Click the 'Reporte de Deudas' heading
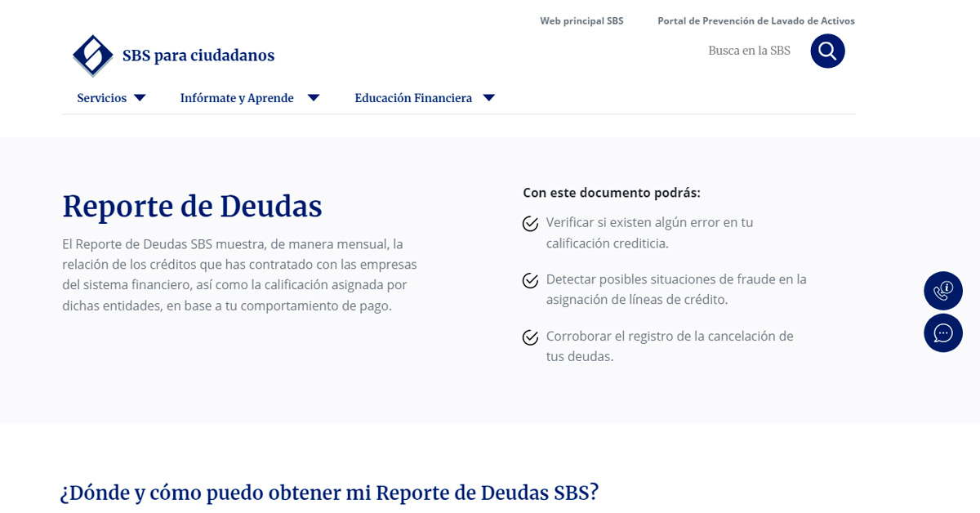The height and width of the screenshot is (513, 980). click(193, 207)
